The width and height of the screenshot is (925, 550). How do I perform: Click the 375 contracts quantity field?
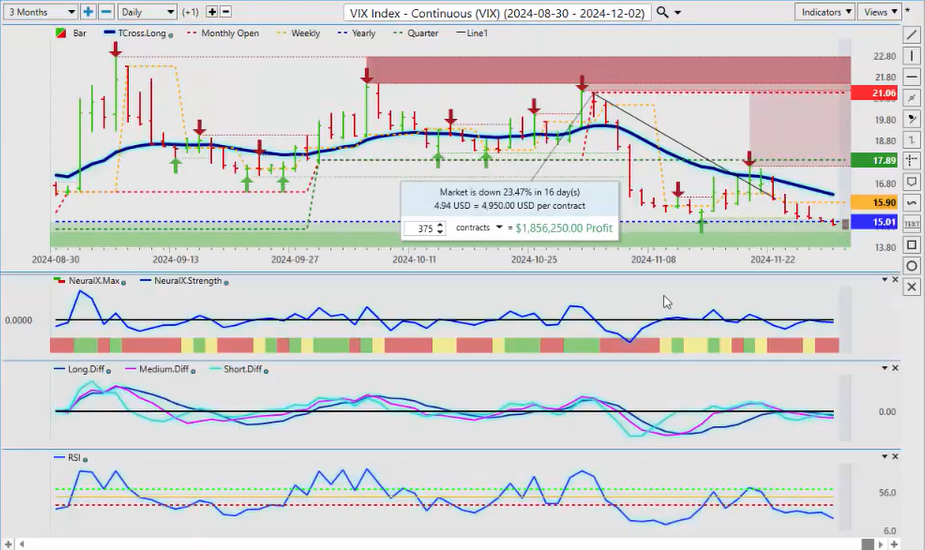[x=420, y=228]
